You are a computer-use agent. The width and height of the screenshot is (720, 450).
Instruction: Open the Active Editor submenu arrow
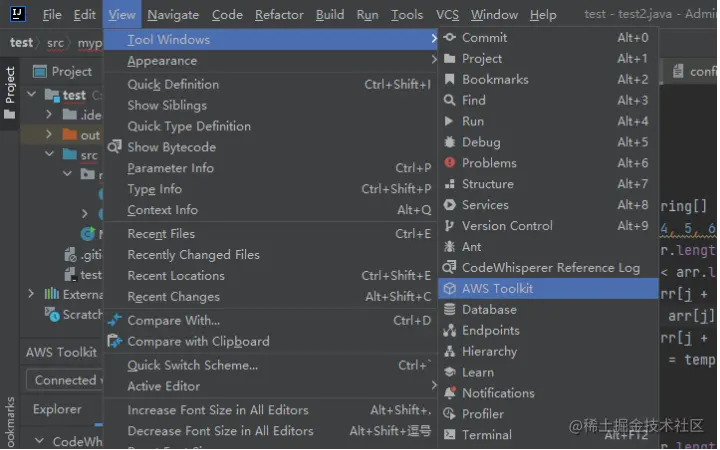click(x=433, y=385)
